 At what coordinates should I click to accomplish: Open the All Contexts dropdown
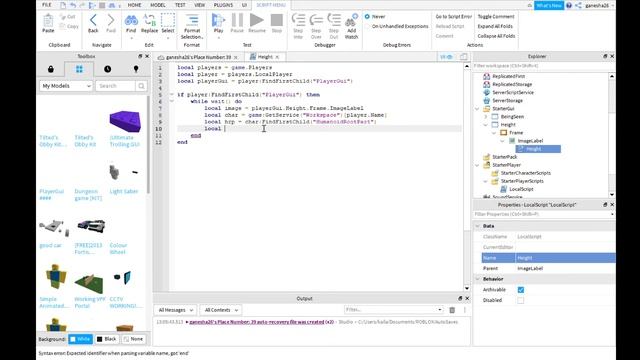pyautogui.click(x=221, y=310)
